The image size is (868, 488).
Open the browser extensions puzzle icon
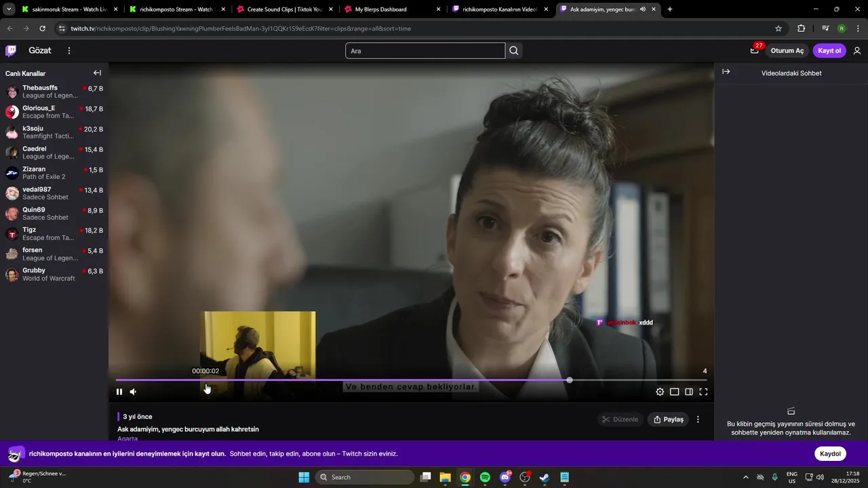pyautogui.click(x=801, y=28)
